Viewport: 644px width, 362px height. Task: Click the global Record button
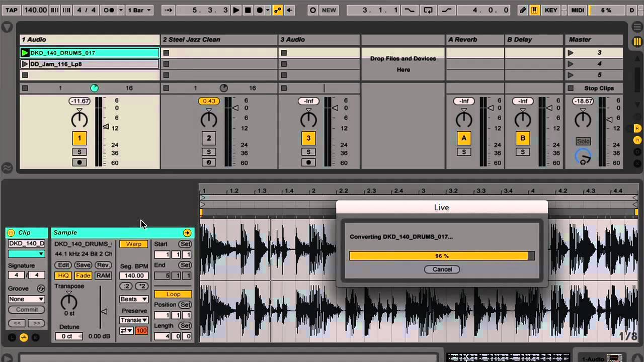[x=260, y=10]
